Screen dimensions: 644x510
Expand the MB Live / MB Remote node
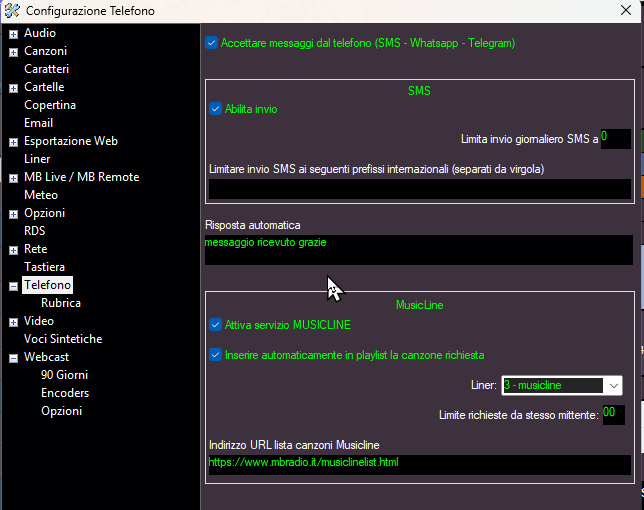(x=13, y=177)
